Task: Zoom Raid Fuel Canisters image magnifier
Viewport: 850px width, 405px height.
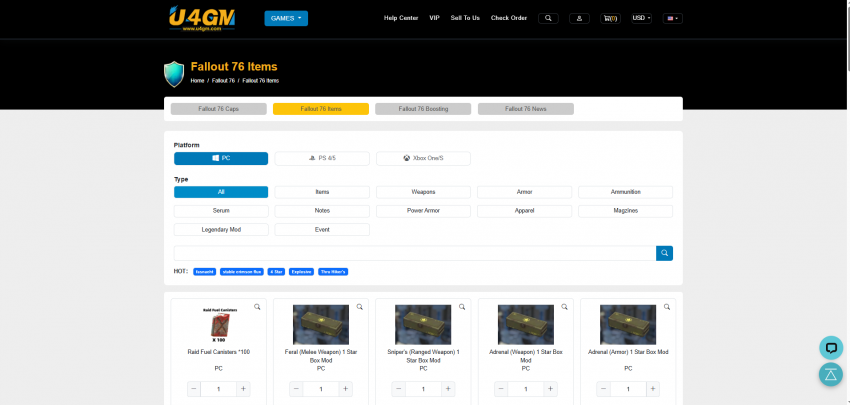Action: click(x=257, y=307)
